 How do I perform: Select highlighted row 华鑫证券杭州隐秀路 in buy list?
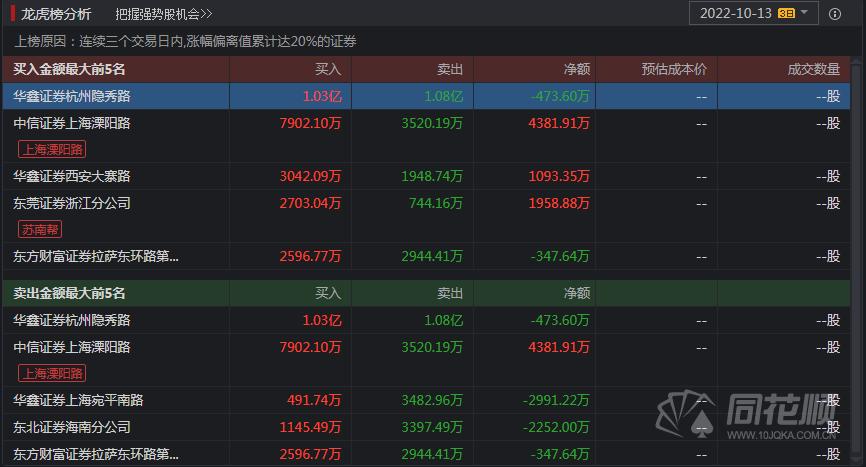click(x=426, y=96)
